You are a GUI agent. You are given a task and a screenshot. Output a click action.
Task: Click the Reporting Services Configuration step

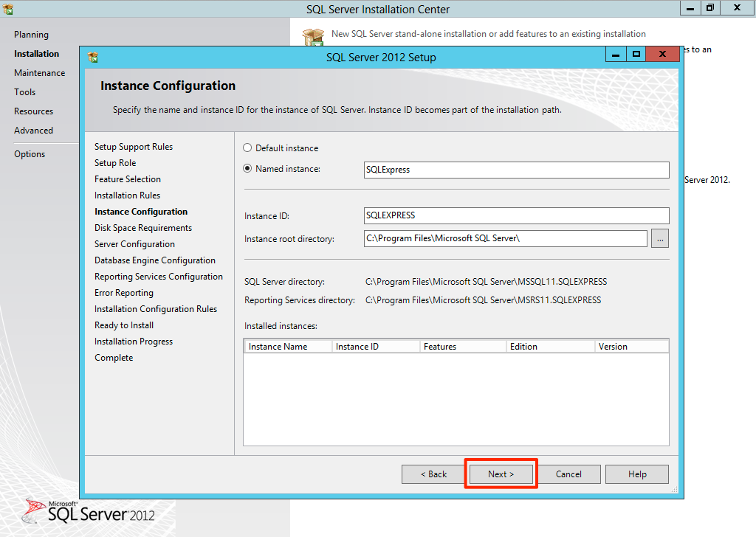(x=159, y=277)
